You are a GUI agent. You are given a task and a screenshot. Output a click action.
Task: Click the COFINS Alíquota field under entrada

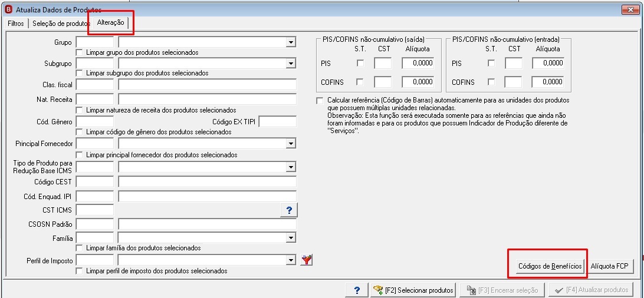548,82
